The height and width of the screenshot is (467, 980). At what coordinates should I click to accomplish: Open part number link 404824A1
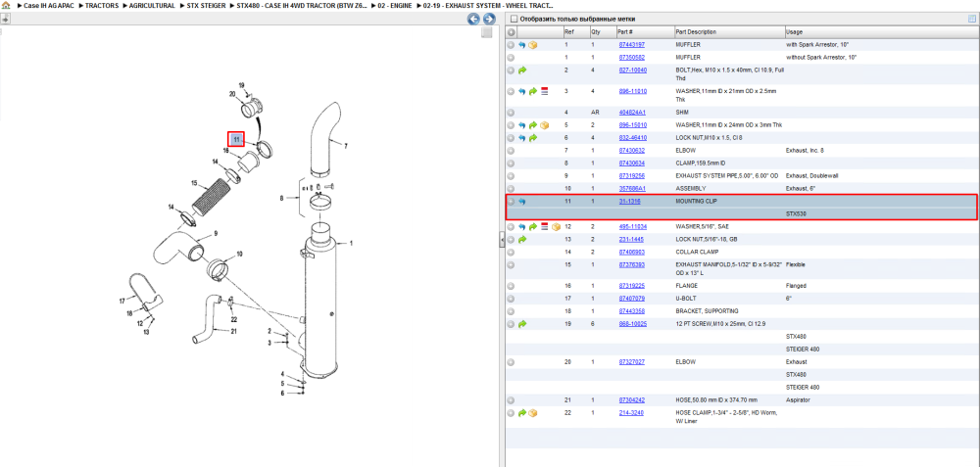tap(632, 113)
